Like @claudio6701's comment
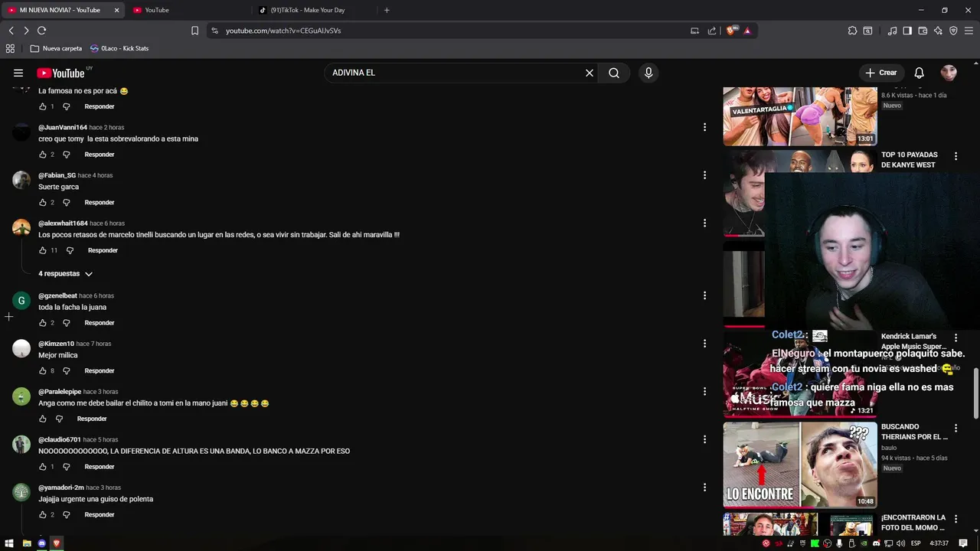Viewport: 980px width, 551px height. pyautogui.click(x=43, y=467)
